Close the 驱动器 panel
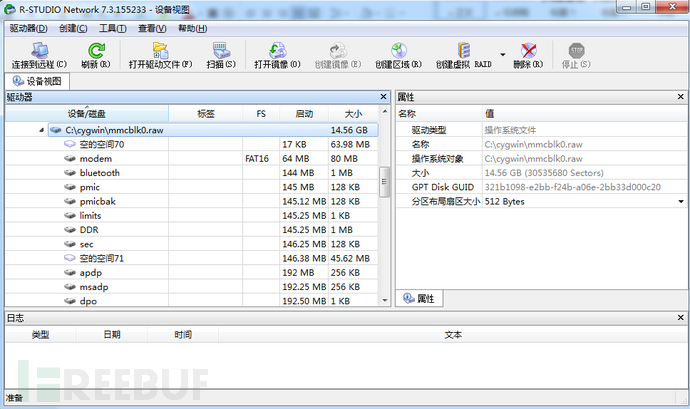This screenshot has height=409, width=690. coord(383,97)
